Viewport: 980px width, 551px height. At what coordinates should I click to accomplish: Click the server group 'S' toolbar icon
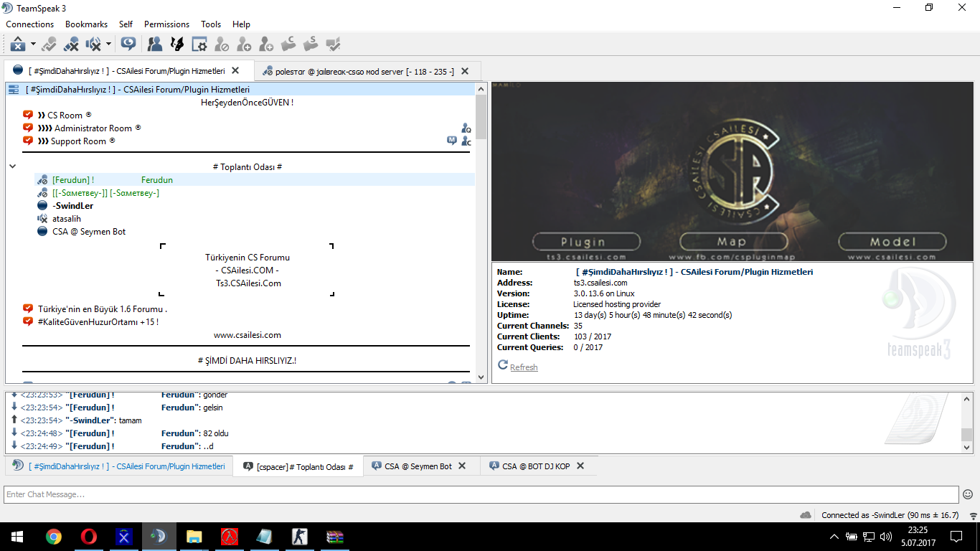coord(311,44)
